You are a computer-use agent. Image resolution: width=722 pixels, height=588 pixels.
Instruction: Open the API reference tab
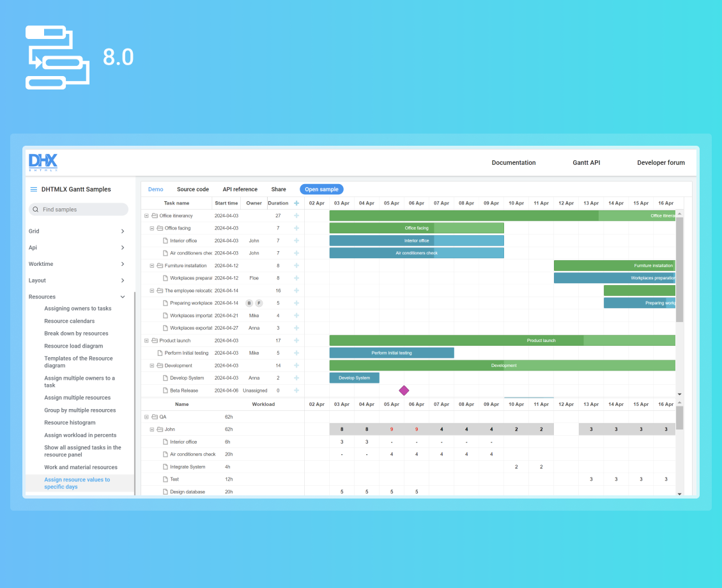pyautogui.click(x=240, y=189)
